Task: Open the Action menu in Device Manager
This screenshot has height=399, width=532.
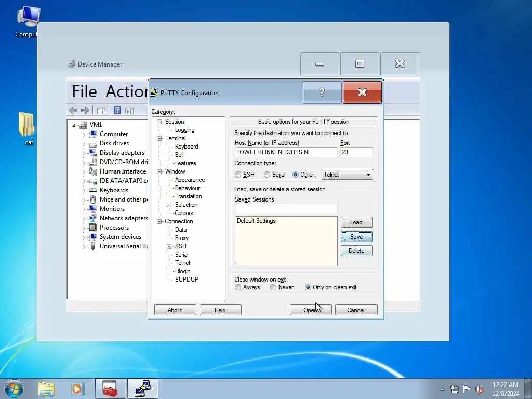Action: click(127, 91)
